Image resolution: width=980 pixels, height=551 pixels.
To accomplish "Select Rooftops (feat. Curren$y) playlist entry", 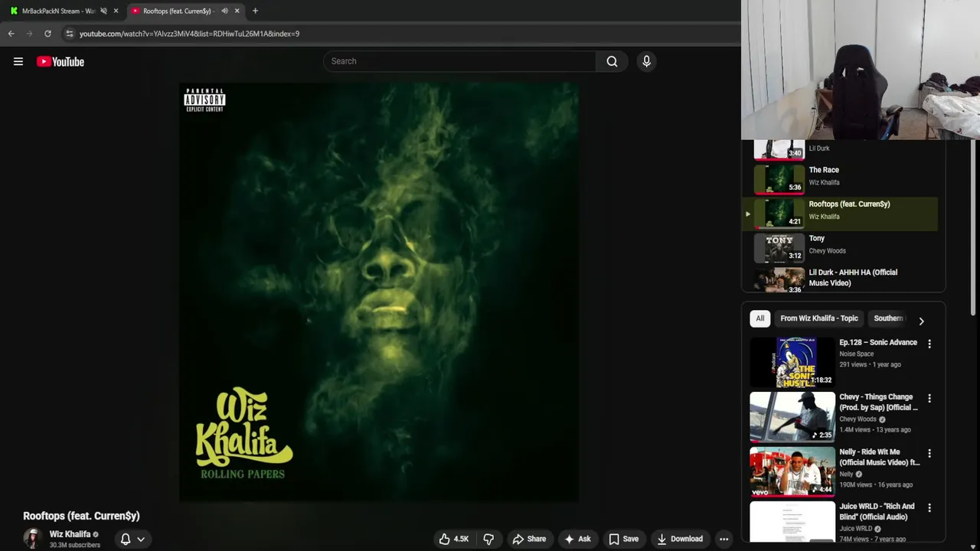I will [840, 213].
